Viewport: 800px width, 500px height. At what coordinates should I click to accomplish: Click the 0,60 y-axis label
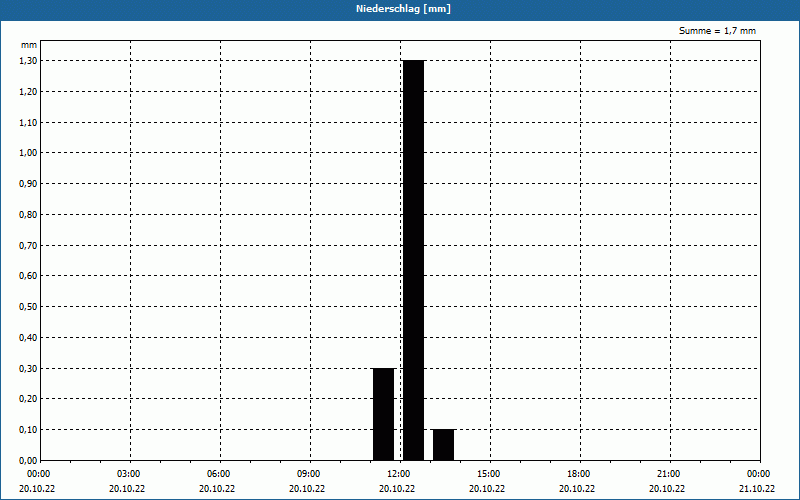(28, 276)
